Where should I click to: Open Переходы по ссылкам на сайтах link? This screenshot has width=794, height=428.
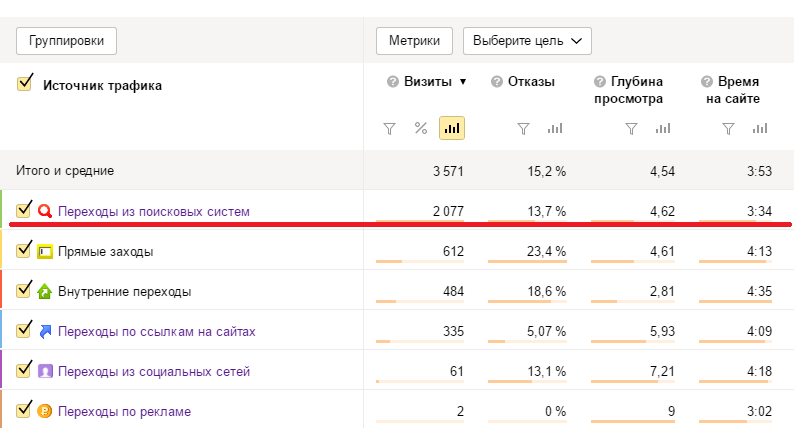156,332
